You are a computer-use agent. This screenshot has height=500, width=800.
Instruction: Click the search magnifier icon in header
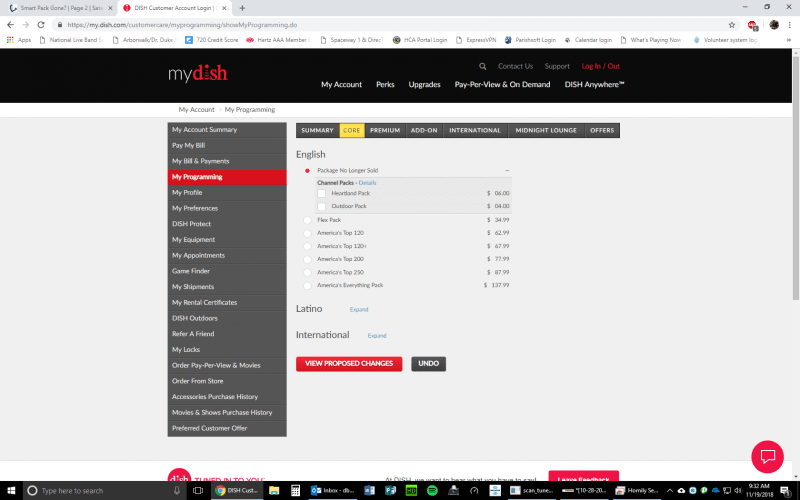click(x=482, y=66)
